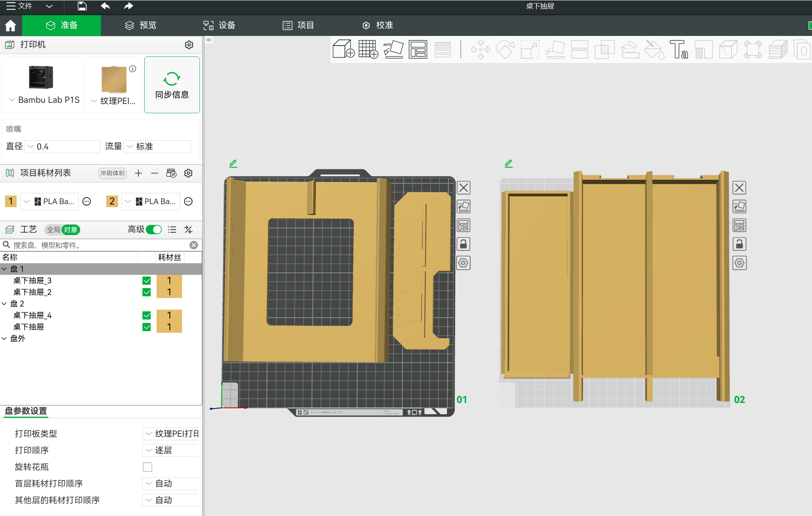The image size is (812, 516).
Task: Click the 同步信息 button
Action: [172, 85]
